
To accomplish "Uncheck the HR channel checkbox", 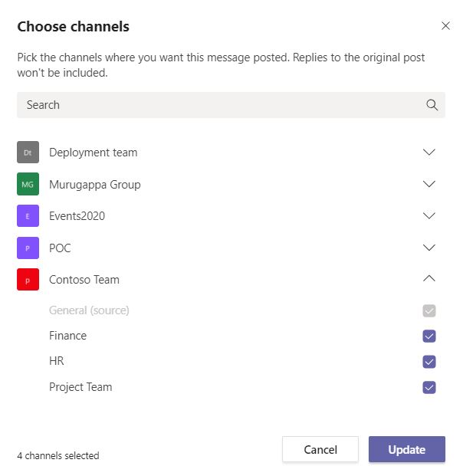I will [429, 362].
